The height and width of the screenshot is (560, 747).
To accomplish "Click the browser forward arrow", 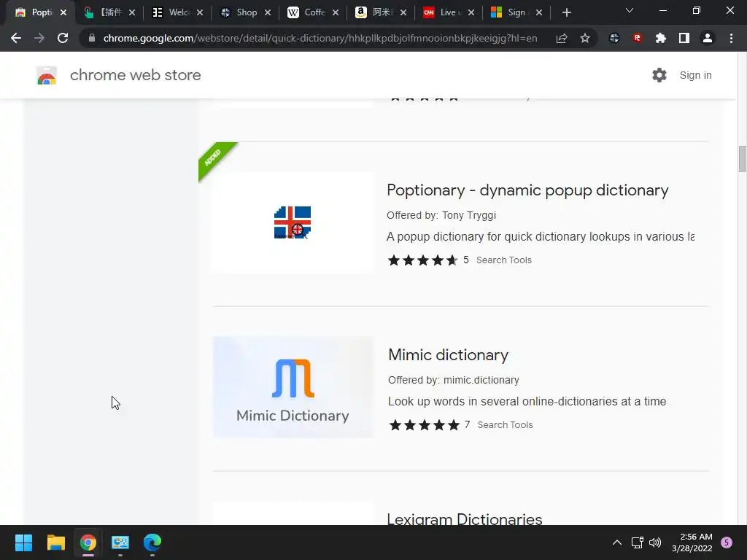I will point(39,38).
